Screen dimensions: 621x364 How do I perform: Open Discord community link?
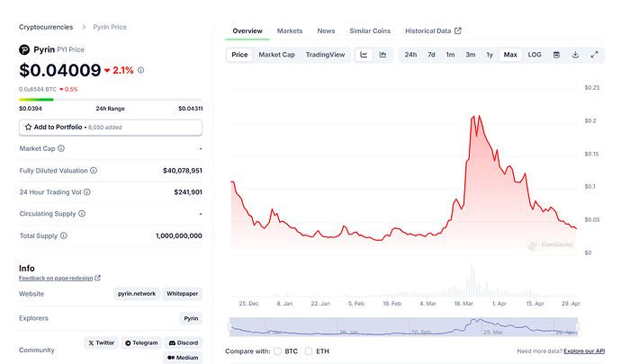pos(184,342)
